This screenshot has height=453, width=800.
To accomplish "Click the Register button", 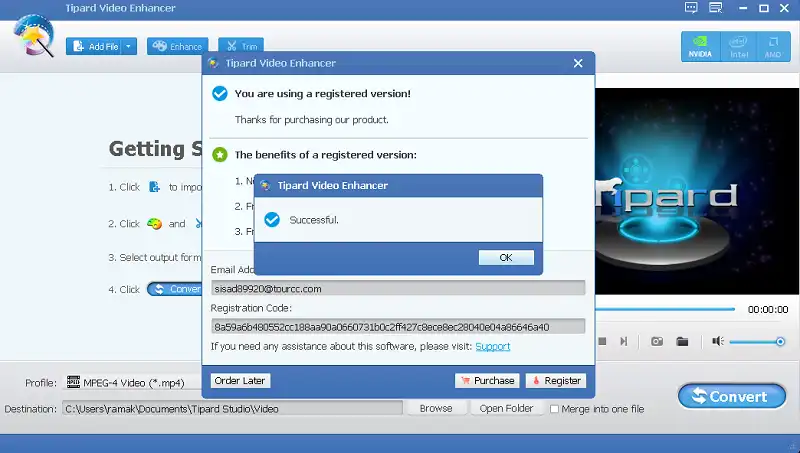I will [x=554, y=381].
